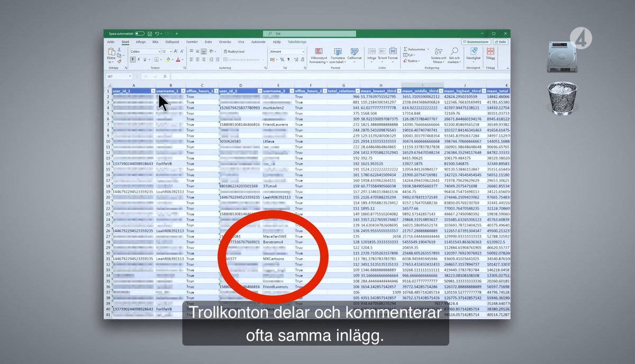Copy selection with the copy icon
Viewport: 635px width, 364px height.
(x=119, y=56)
